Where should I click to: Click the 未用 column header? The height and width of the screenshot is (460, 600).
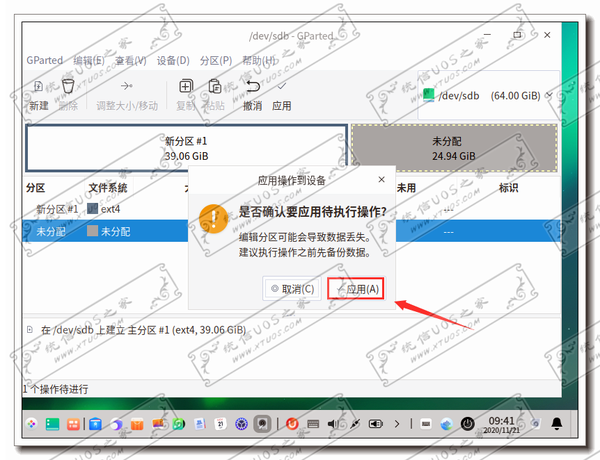pyautogui.click(x=406, y=188)
